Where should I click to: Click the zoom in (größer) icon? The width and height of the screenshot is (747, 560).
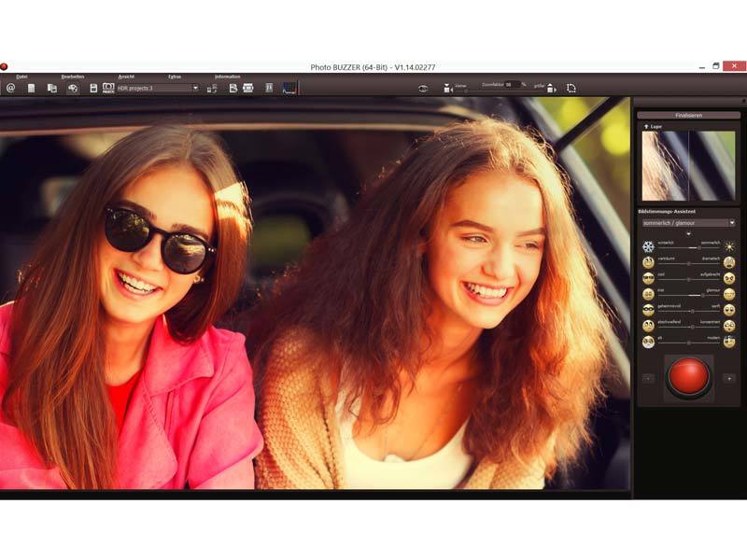(551, 89)
